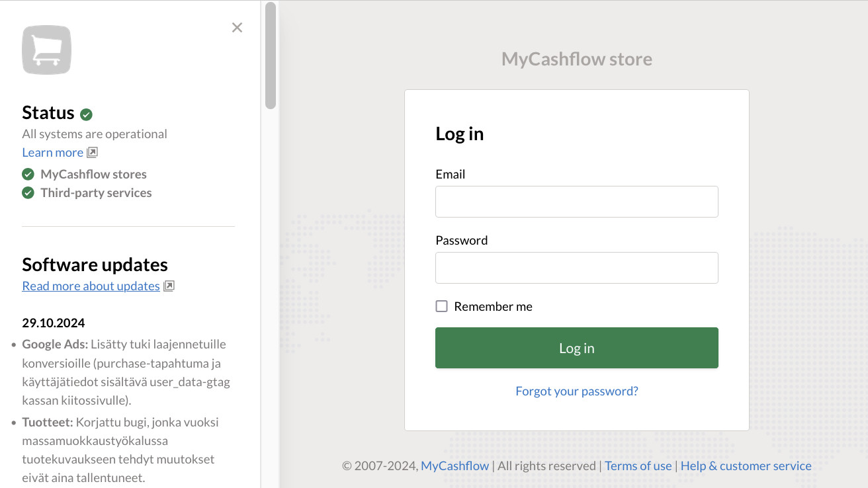Image resolution: width=868 pixels, height=488 pixels.
Task: Select Third-party services status text
Action: (x=96, y=192)
